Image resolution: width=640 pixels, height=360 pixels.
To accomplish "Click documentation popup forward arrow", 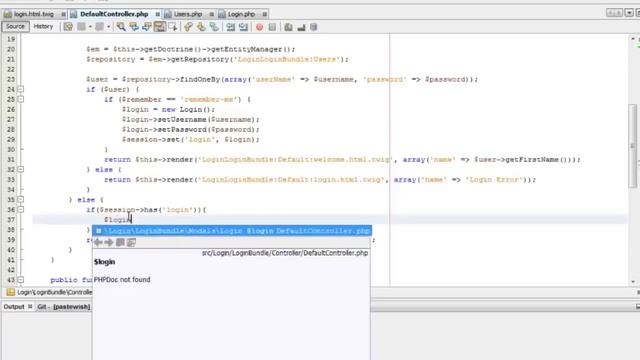I will [x=109, y=242].
